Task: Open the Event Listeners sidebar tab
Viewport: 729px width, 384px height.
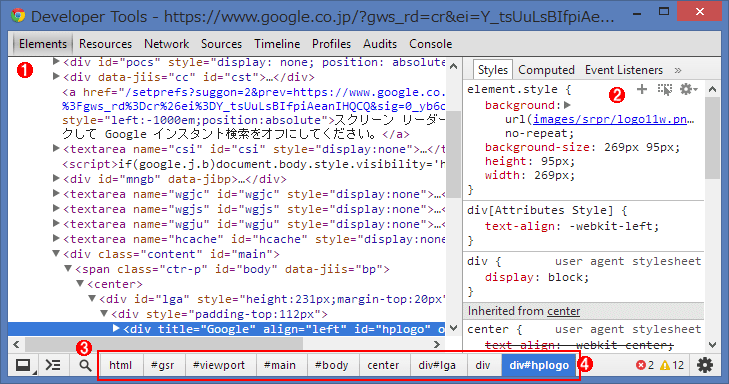Action: (x=624, y=70)
